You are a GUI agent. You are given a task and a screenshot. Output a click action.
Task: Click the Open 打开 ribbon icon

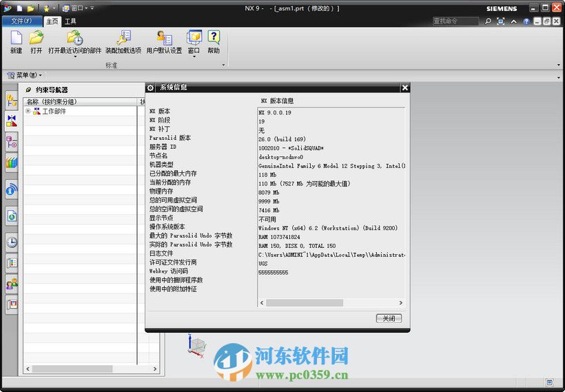[x=36, y=42]
